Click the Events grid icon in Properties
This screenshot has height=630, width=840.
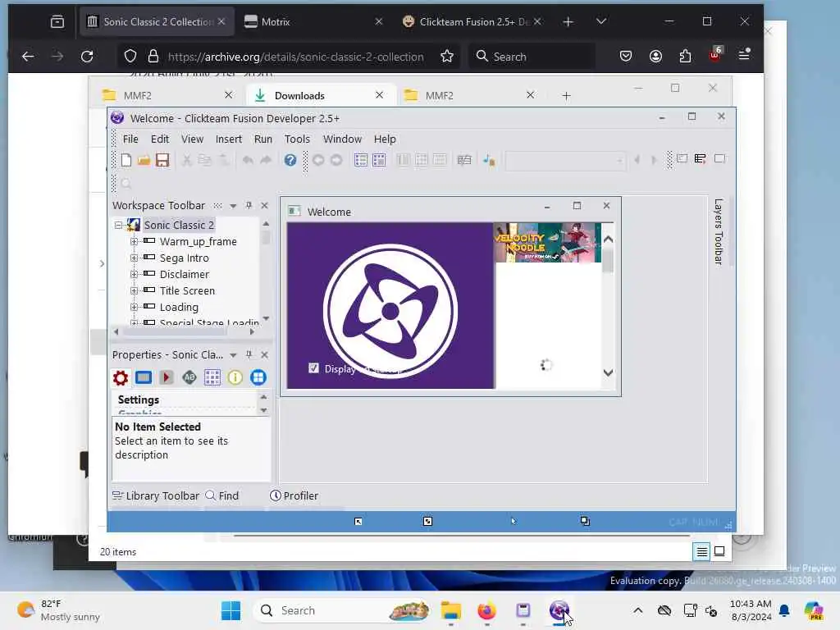pyautogui.click(x=212, y=377)
